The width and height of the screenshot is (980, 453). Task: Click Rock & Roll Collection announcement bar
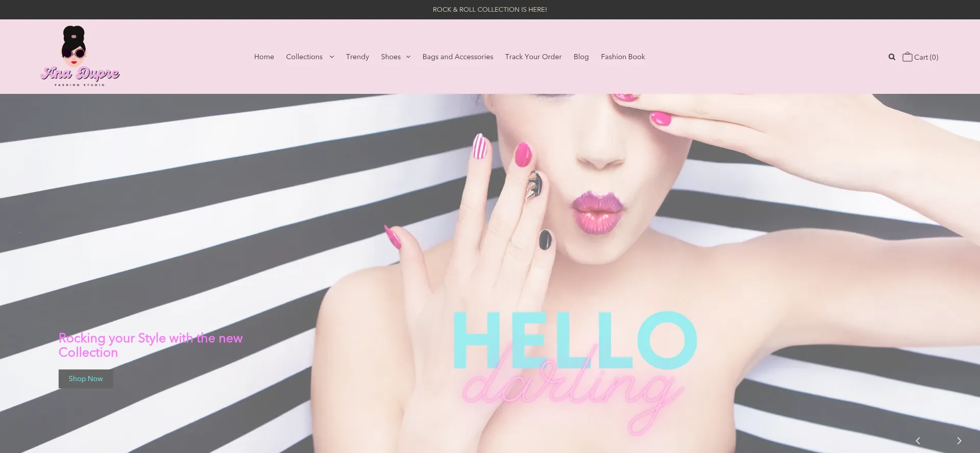point(490,10)
